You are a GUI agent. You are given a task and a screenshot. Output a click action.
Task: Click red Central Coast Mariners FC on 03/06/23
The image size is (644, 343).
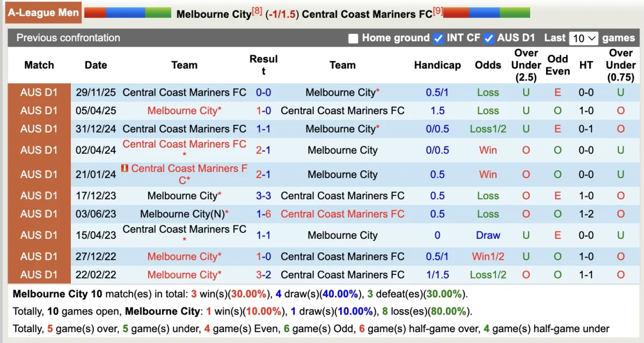coord(342,214)
